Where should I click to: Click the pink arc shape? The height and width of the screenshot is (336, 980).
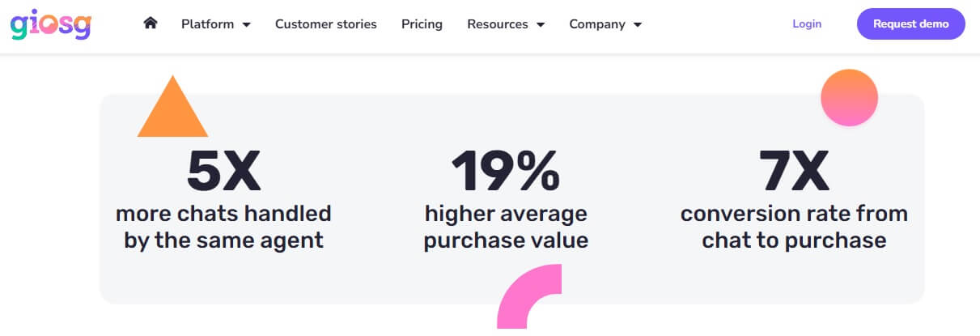(529, 296)
